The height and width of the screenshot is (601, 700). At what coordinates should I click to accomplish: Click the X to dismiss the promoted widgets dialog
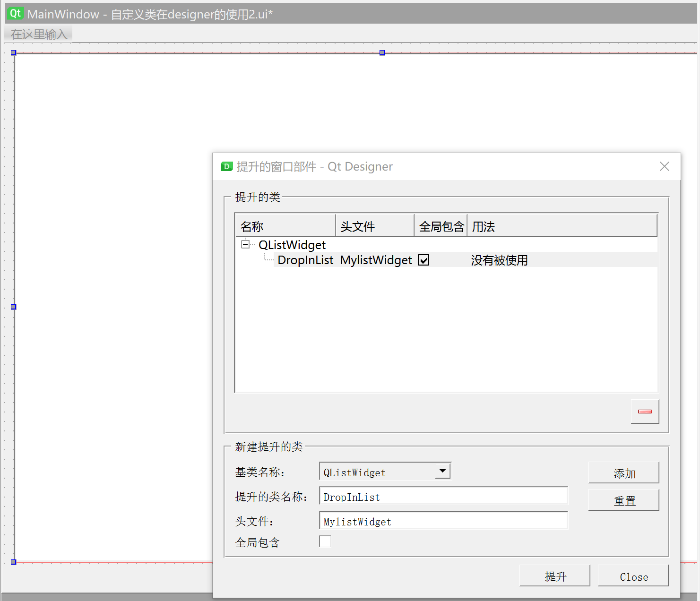tap(665, 166)
